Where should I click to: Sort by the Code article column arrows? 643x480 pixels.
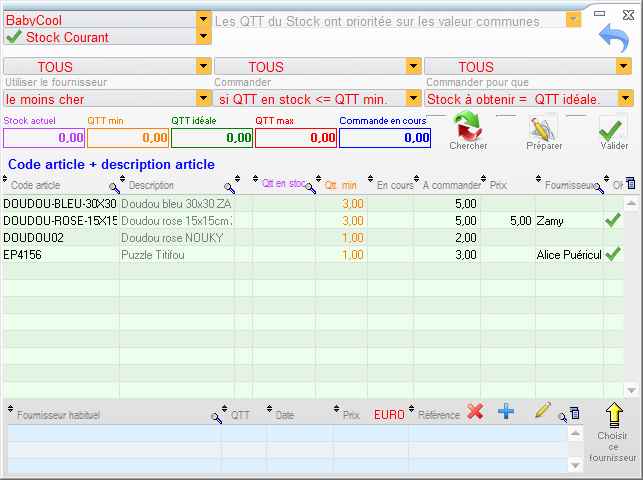[x=5, y=179]
